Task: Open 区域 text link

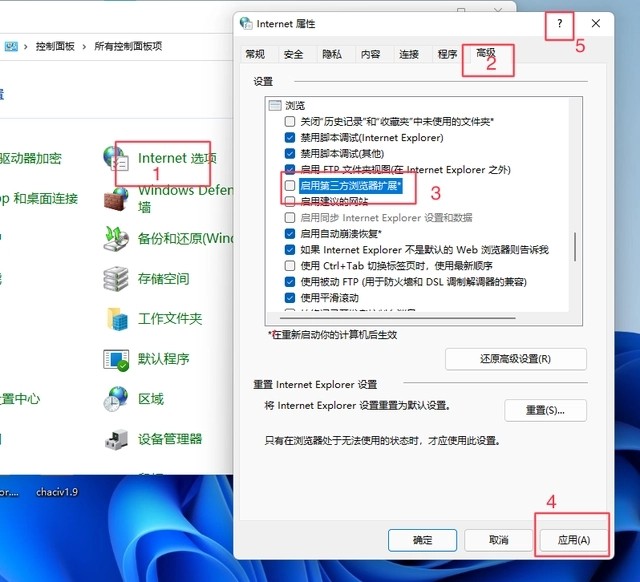Action: click(x=151, y=399)
